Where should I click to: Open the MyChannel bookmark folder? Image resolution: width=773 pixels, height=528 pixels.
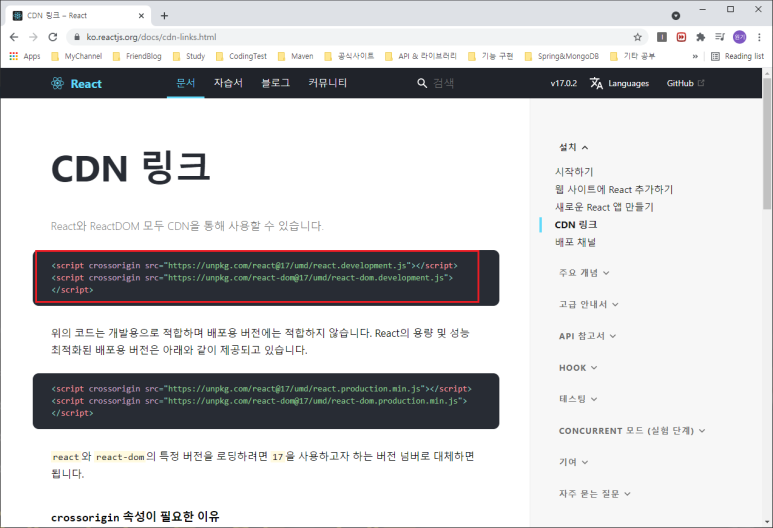tap(76, 56)
